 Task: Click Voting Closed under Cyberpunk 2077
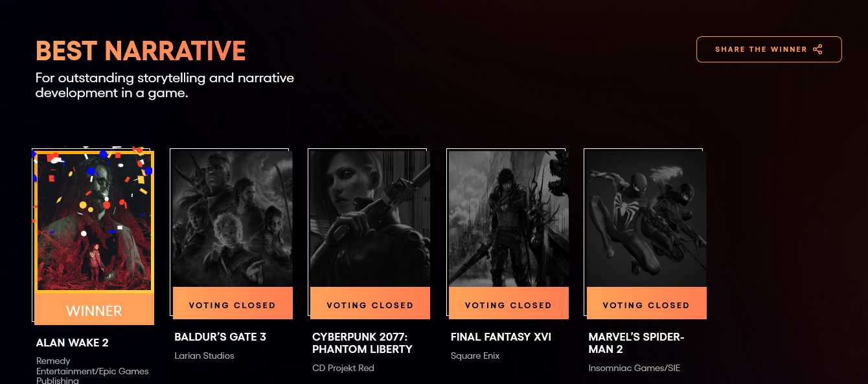click(x=371, y=304)
